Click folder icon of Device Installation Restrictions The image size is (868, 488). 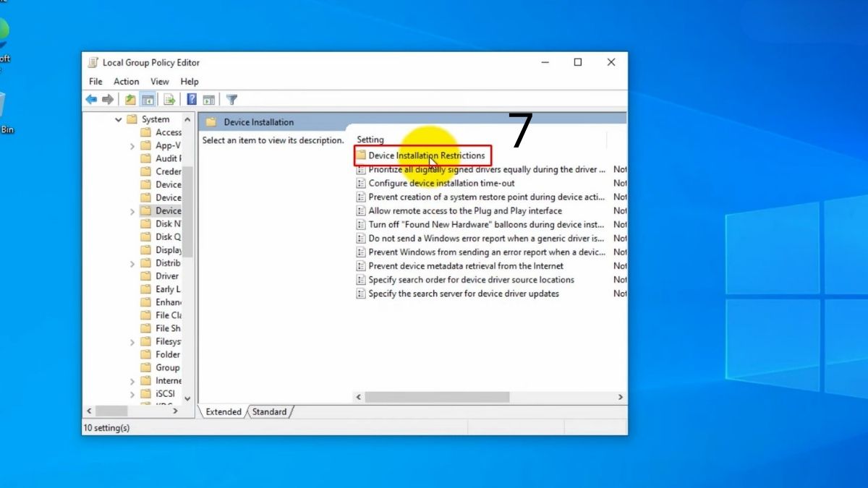click(361, 155)
